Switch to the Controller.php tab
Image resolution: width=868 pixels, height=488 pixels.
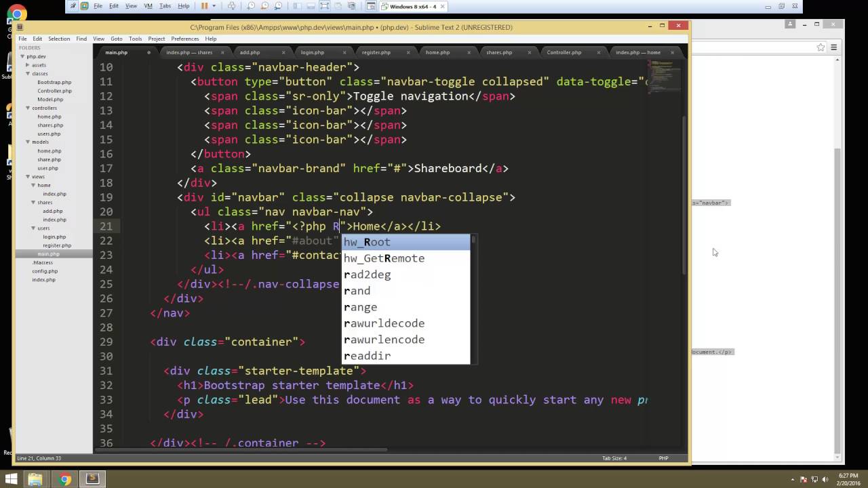(x=564, y=52)
